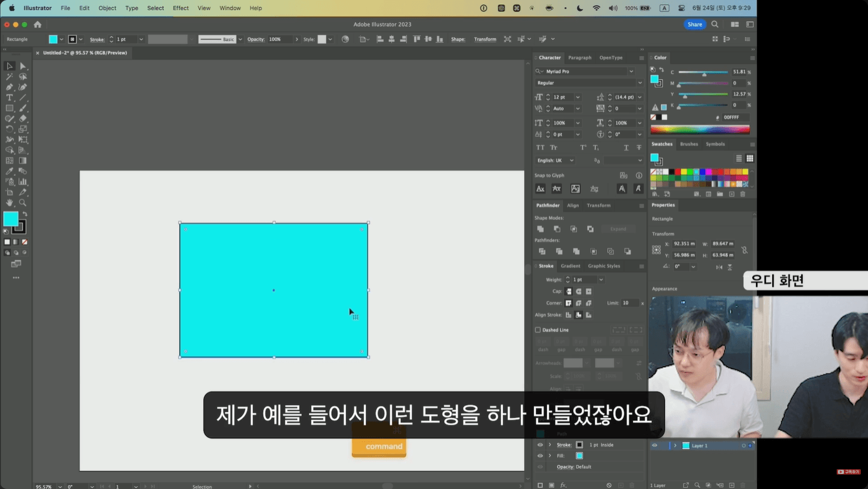Screen dimensions: 868x489
Task: Click the Underline text icon
Action: click(626, 148)
